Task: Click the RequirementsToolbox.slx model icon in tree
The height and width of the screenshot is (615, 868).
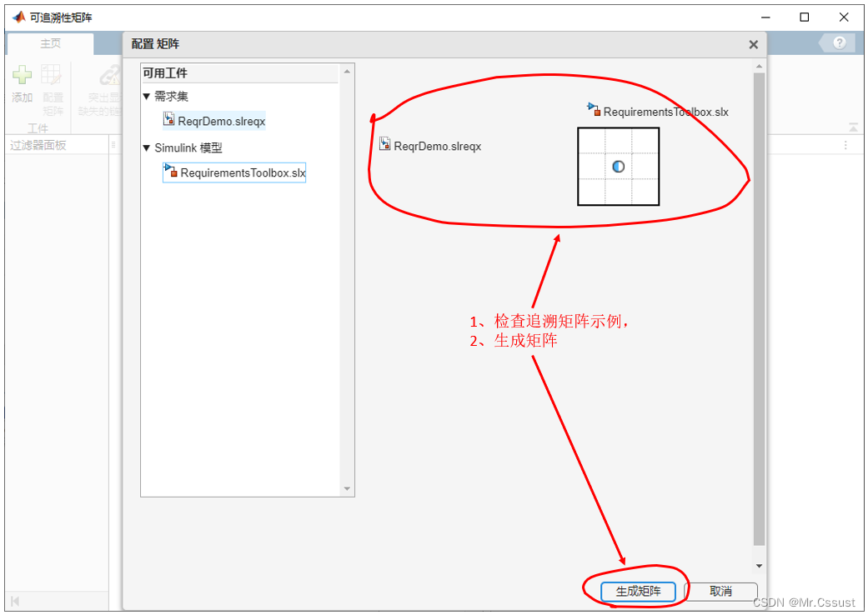Action: [170, 170]
